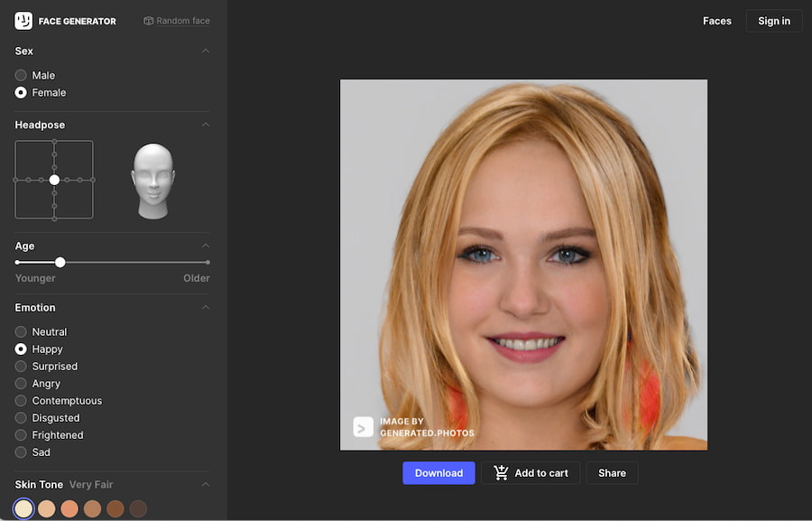Click the Random face dice icon

point(149,21)
